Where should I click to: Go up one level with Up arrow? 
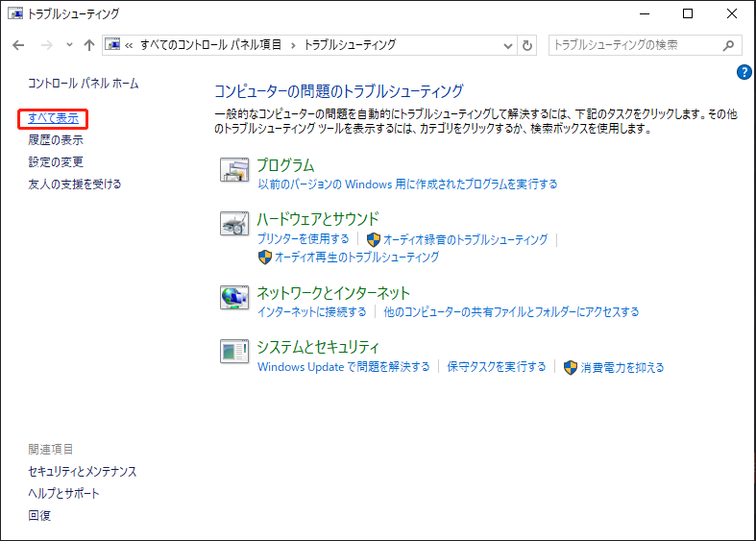point(88,45)
